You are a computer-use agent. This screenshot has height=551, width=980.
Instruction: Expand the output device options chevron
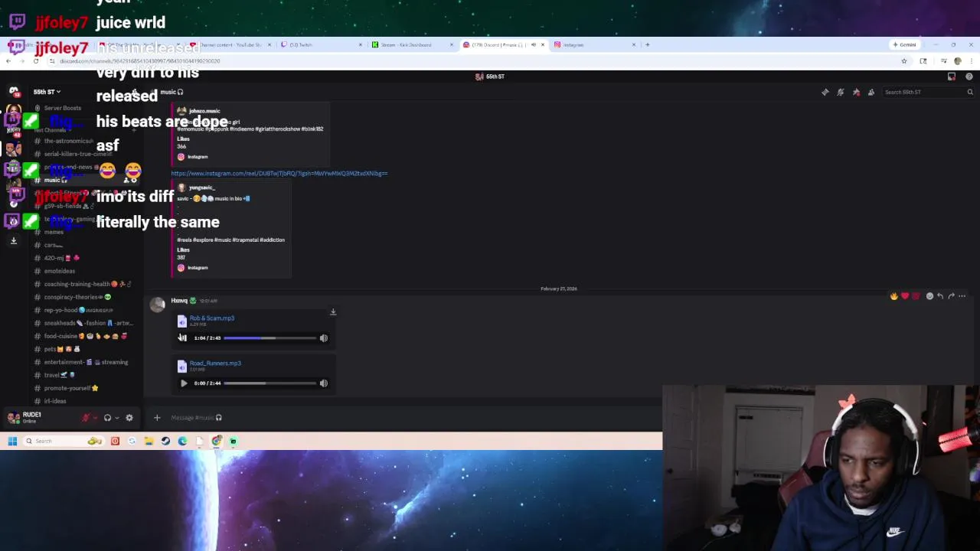point(116,418)
